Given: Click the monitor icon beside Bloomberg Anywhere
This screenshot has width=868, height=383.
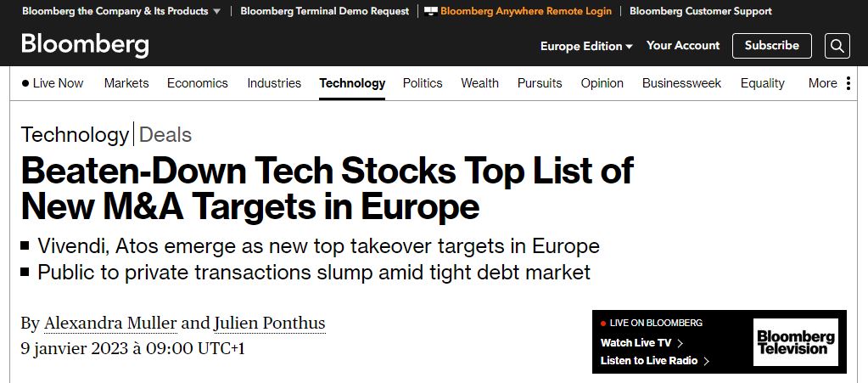Looking at the screenshot, I should [x=431, y=11].
